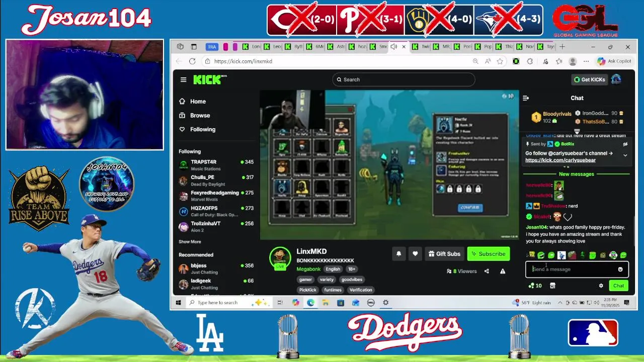Click LinxMKD streamer avatar

point(280,257)
